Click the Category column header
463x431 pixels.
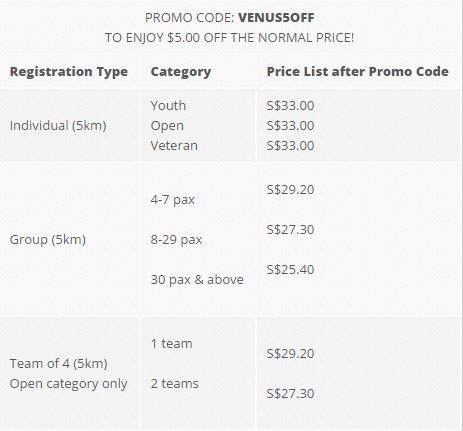(x=181, y=72)
